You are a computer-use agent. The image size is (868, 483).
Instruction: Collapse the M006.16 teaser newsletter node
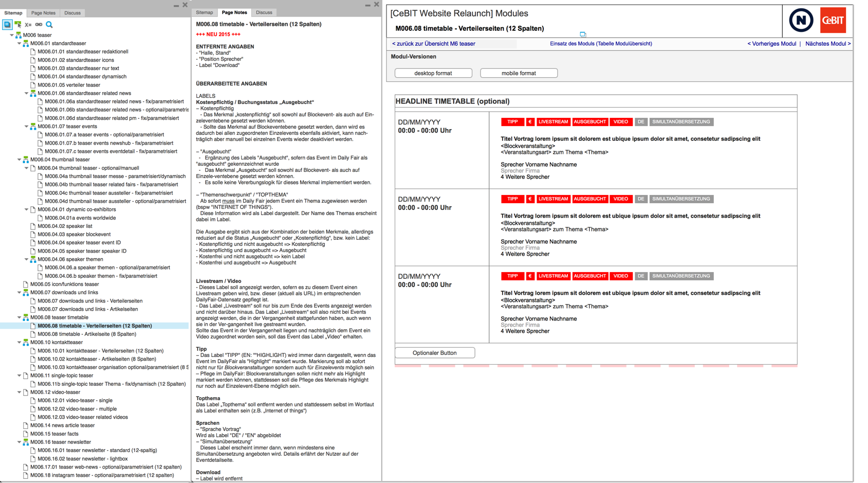click(x=19, y=442)
